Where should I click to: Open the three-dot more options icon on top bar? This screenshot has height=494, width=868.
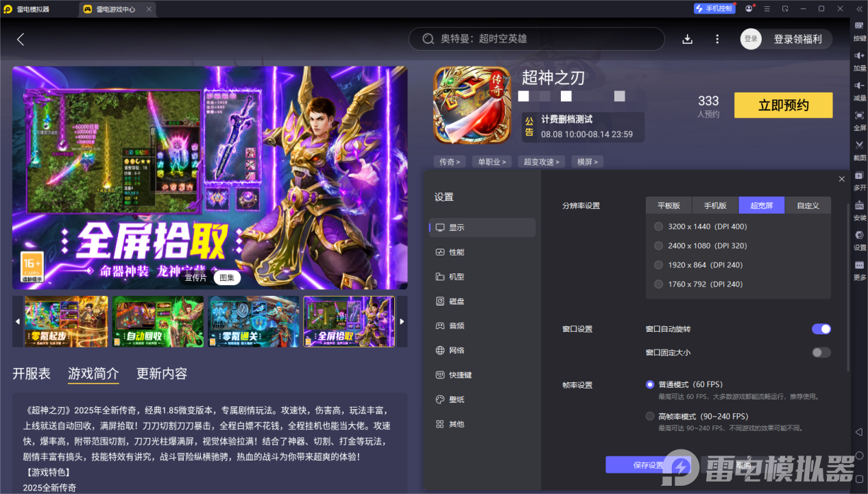[x=717, y=39]
